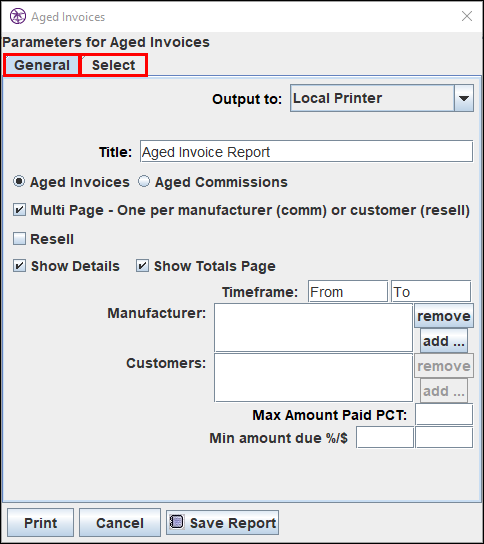Click the Timeframe From field

pyautogui.click(x=348, y=291)
